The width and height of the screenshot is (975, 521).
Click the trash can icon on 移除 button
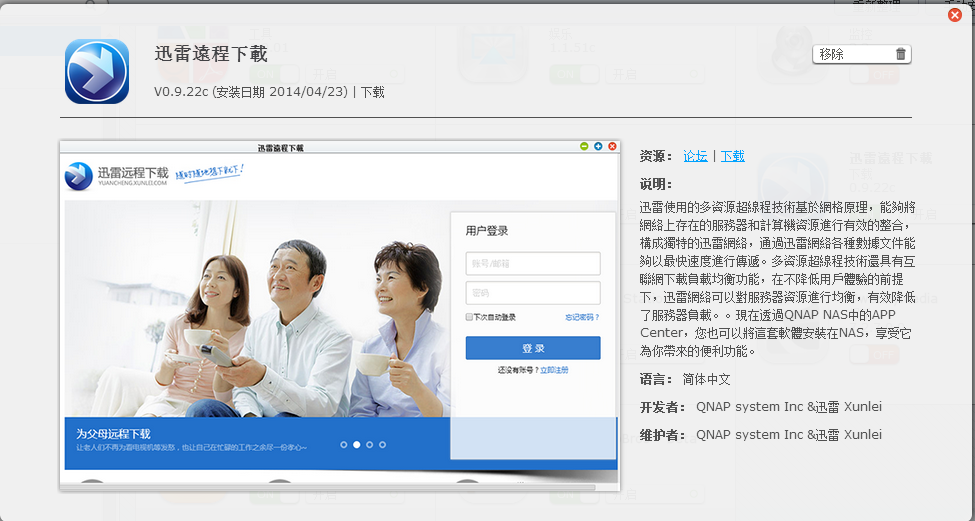tap(900, 54)
